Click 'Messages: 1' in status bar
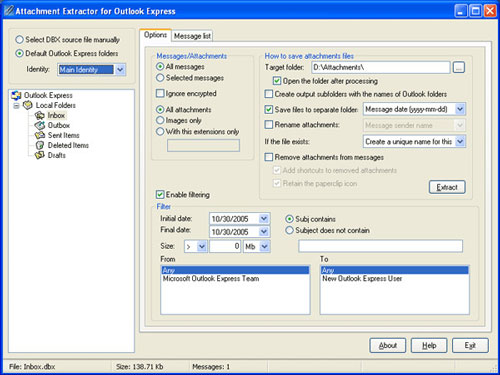The width and height of the screenshot is (500, 375). pyautogui.click(x=211, y=367)
